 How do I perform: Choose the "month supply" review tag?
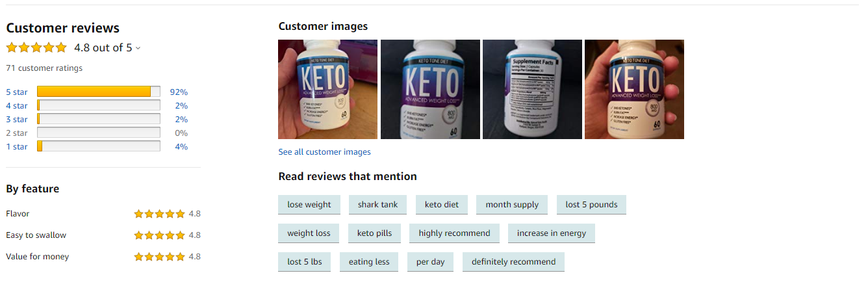(x=512, y=205)
